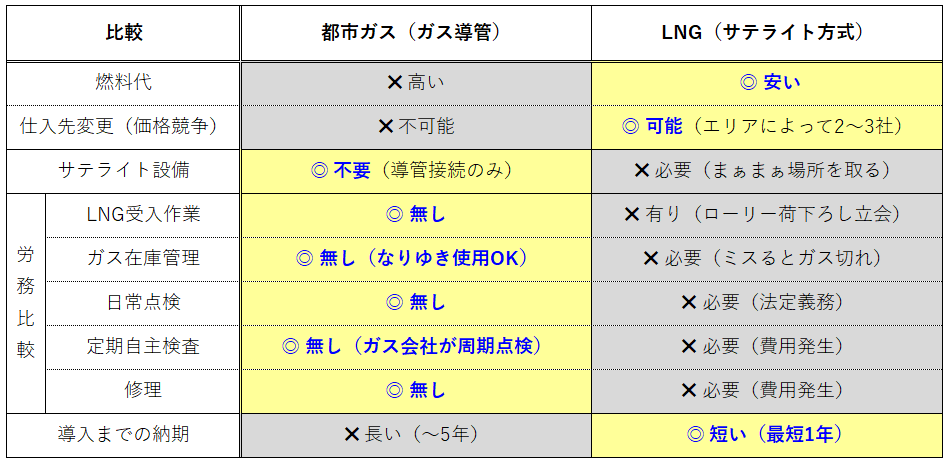Screen dimensions: 948x462
Task: Select the LNG受入作業 row label
Action: point(143,214)
